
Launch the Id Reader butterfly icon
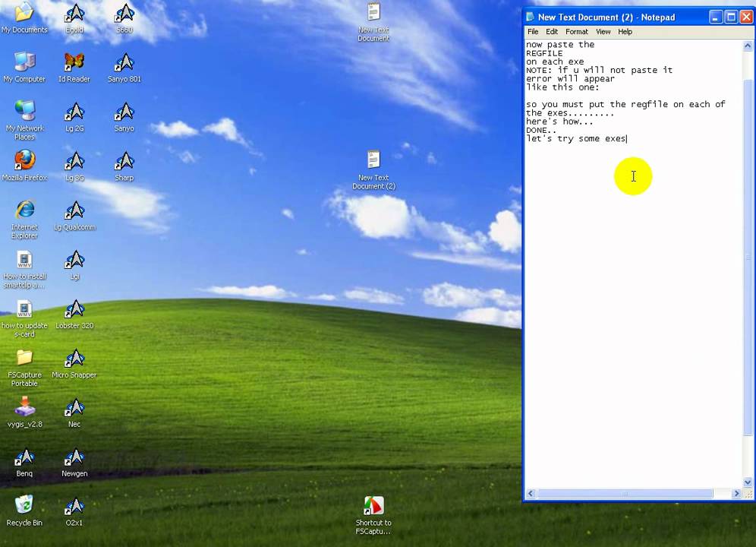tap(74, 67)
